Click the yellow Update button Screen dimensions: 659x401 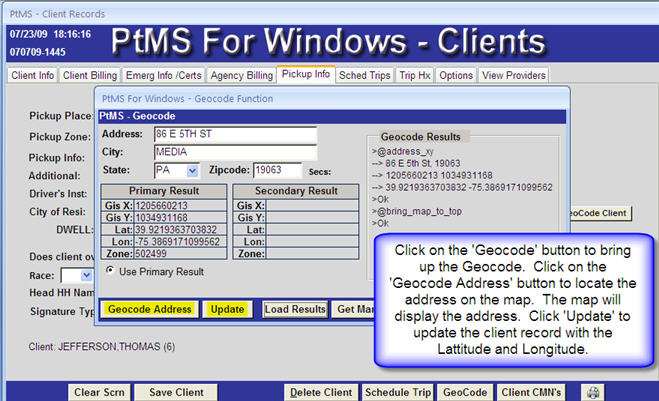[227, 309]
